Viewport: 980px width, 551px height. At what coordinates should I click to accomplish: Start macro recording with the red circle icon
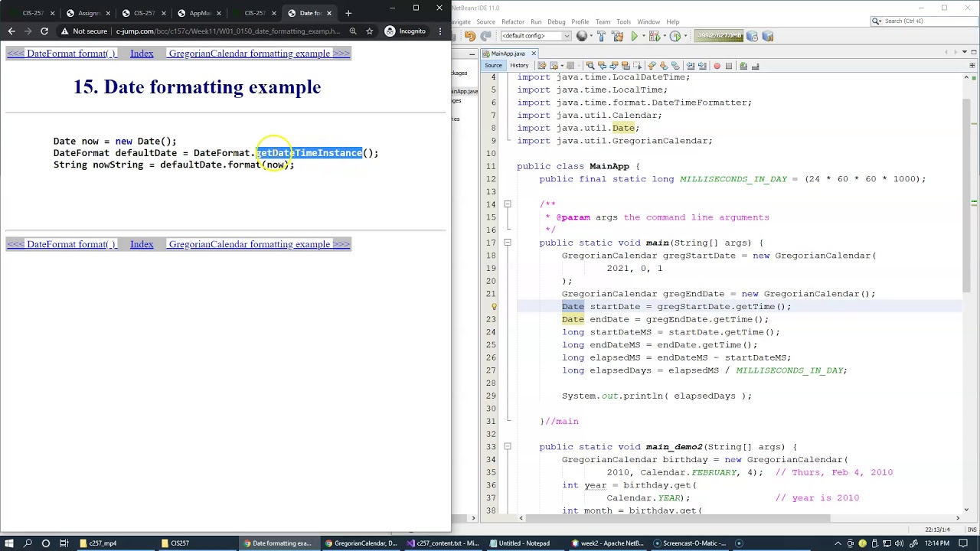717,66
